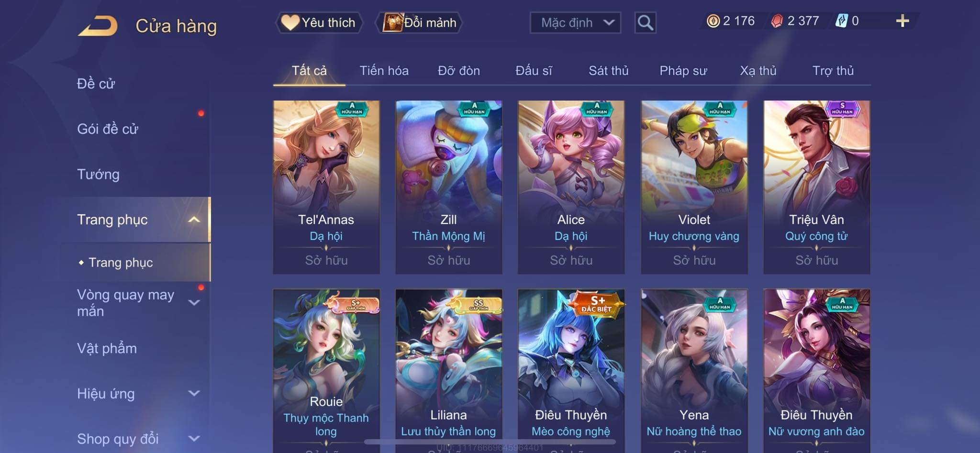Click the gold coin balance icon
Screen dimensions: 980x453
click(x=713, y=21)
